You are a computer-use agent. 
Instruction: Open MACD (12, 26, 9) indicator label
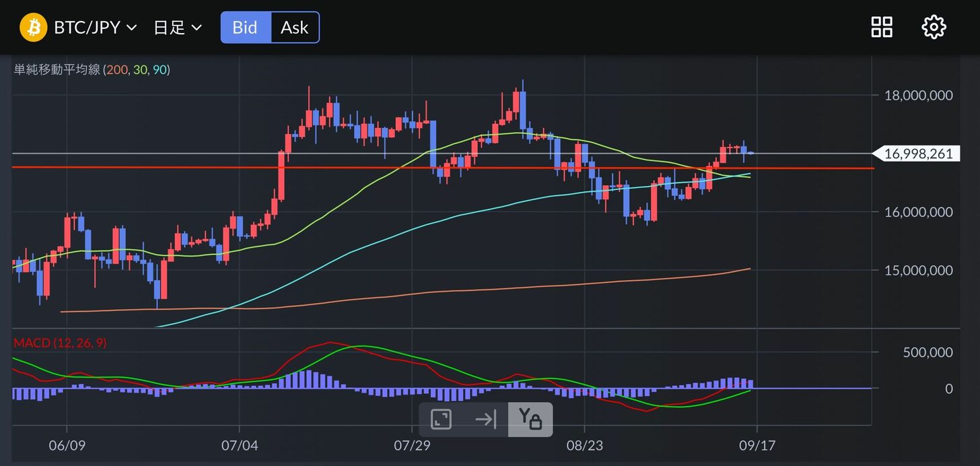tap(60, 343)
